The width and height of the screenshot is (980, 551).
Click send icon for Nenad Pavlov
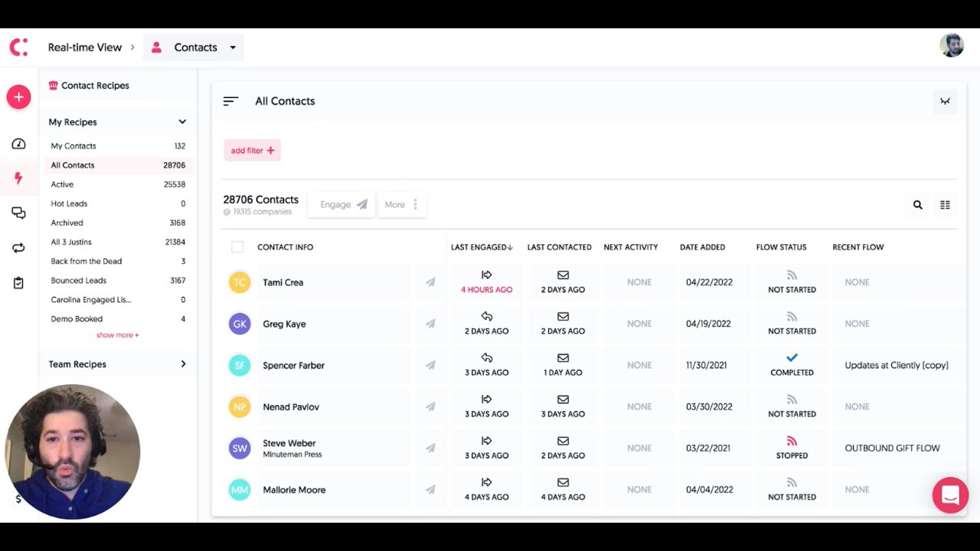(x=430, y=406)
